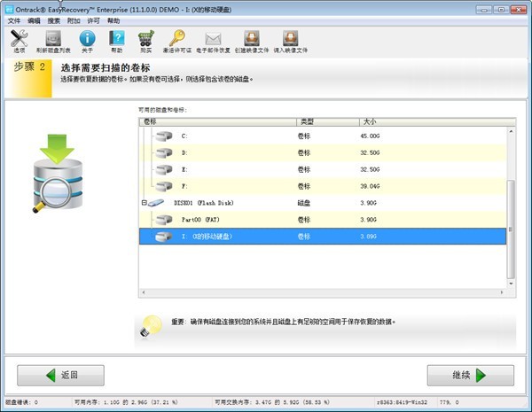Select the F: volume row

pyautogui.click(x=323, y=186)
